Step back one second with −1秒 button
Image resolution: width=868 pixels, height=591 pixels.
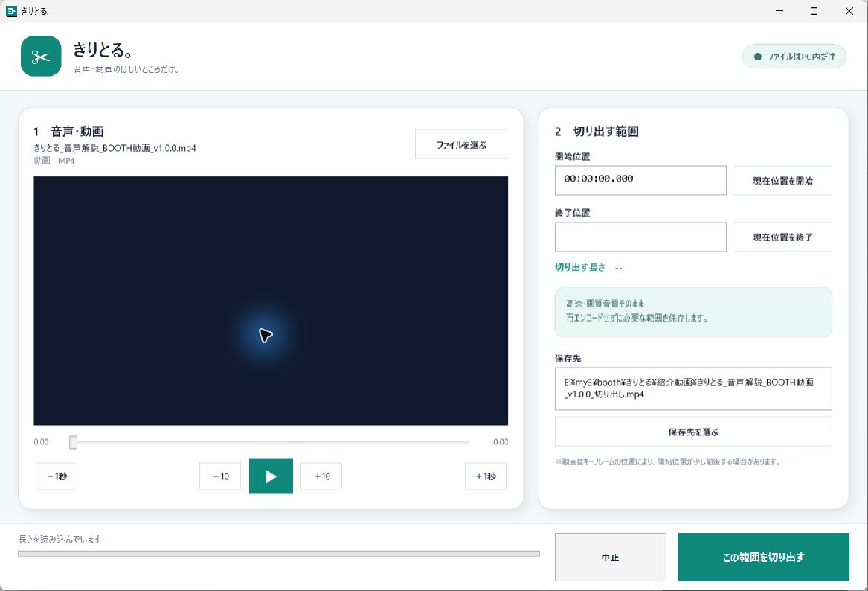(57, 476)
